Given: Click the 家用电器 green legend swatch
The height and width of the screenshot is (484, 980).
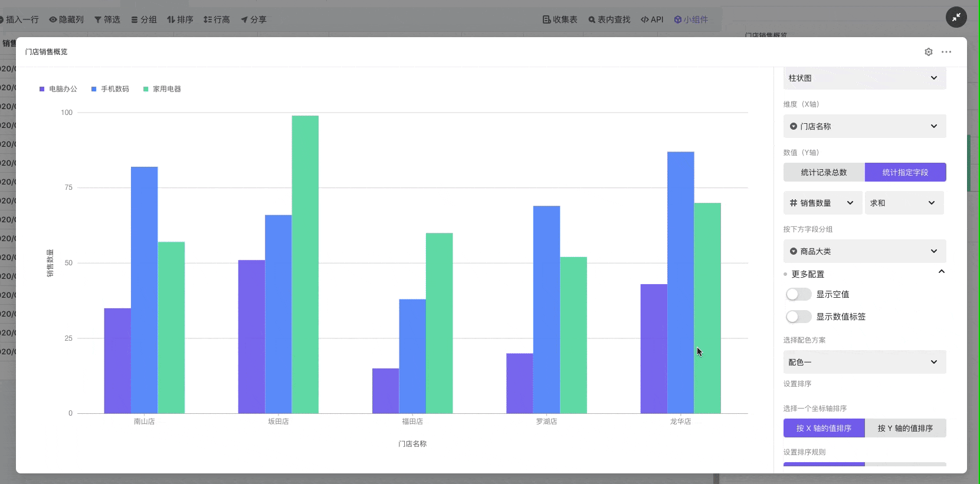Looking at the screenshot, I should pos(146,89).
